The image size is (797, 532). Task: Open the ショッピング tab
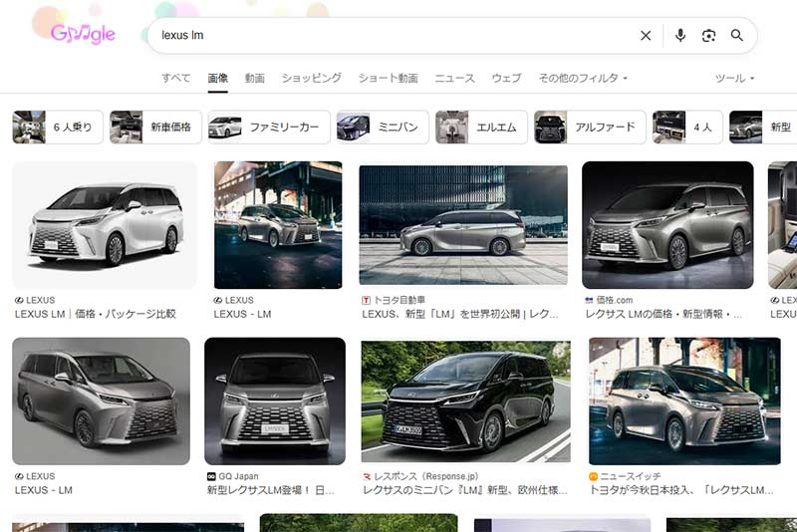(x=311, y=78)
